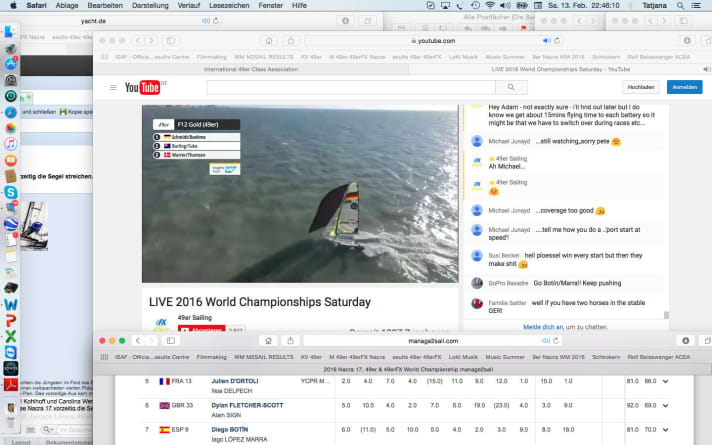Open Finder from the Dock
The height and width of the screenshot is (445, 712).
[10, 32]
